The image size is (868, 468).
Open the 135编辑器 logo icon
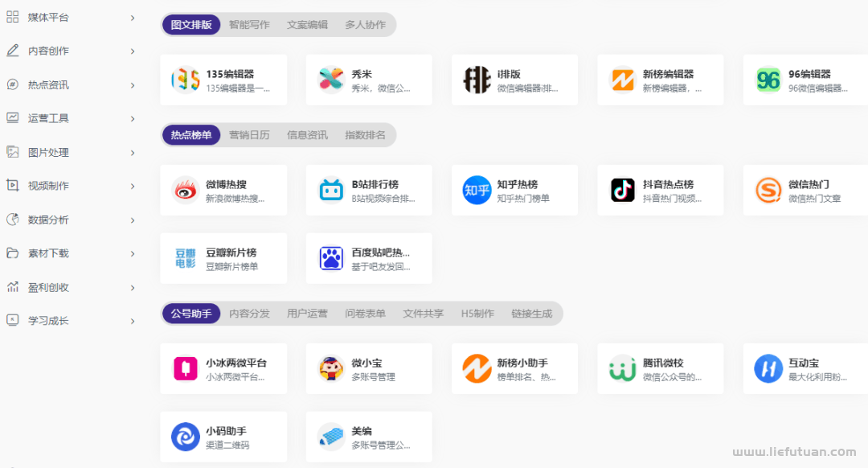[x=186, y=80]
